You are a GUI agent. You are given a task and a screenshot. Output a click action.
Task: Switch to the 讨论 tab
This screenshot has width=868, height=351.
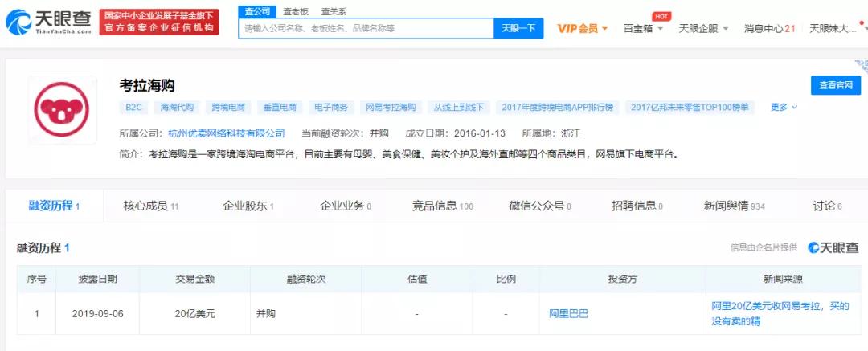(827, 206)
